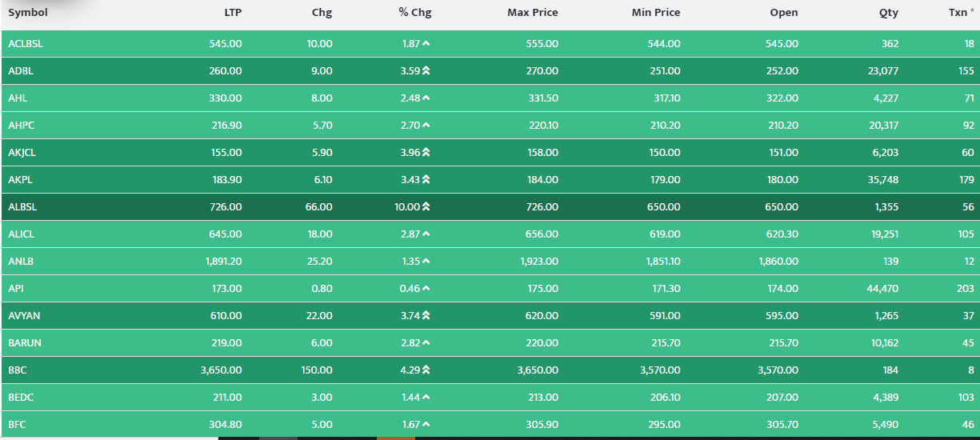Click the up-arrow icon in ANLB row
980x440 pixels.
(426, 262)
